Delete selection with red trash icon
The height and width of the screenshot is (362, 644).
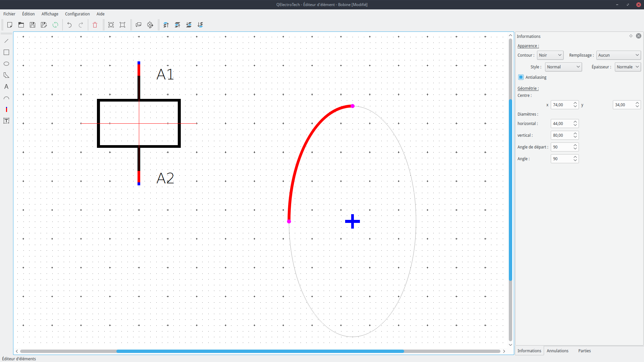95,25
